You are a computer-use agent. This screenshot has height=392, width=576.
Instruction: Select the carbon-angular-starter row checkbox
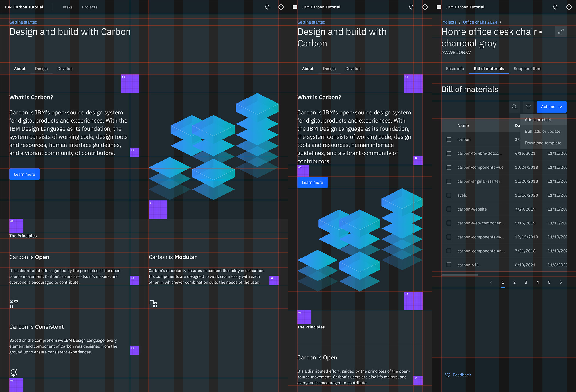(449, 181)
